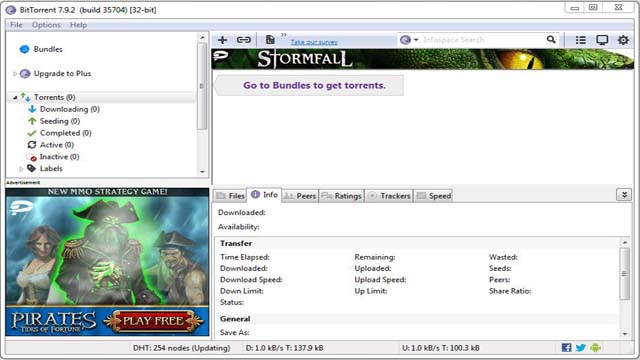The image size is (640, 360).
Task: Collapse the Torrents tree node arrow
Action: pos(15,98)
